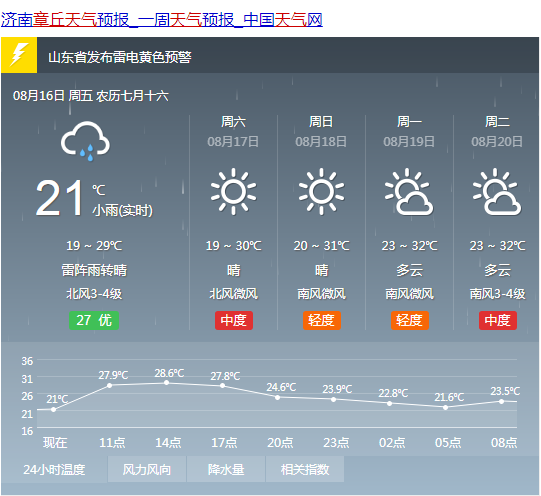This screenshot has width=541, height=496.
Task: Click the 雷阵雨转晴 forecast text
Action: point(94,270)
